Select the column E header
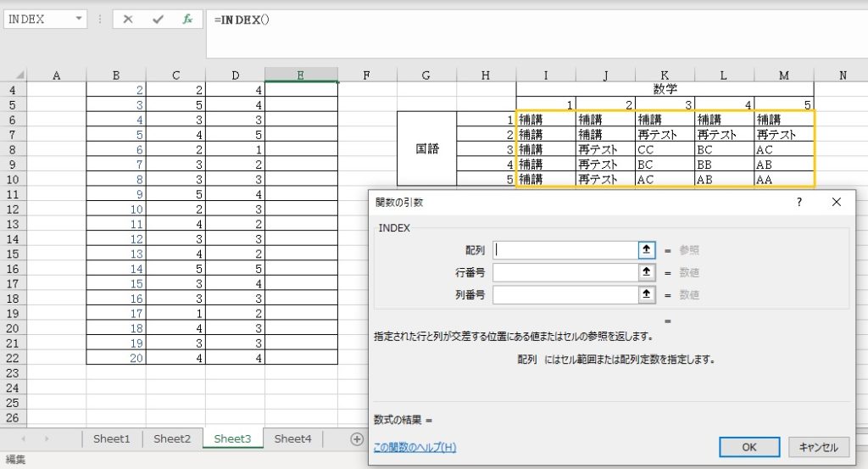The width and height of the screenshot is (868, 469). tap(301, 75)
